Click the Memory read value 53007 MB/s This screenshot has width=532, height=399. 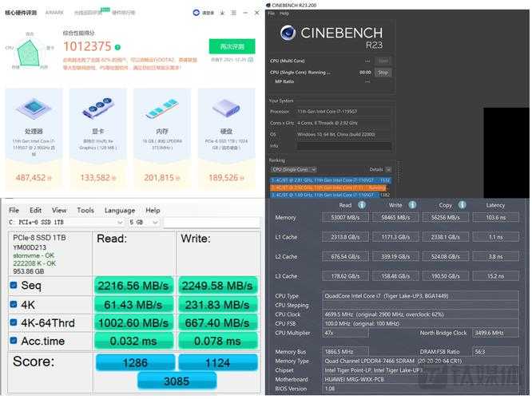click(345, 217)
